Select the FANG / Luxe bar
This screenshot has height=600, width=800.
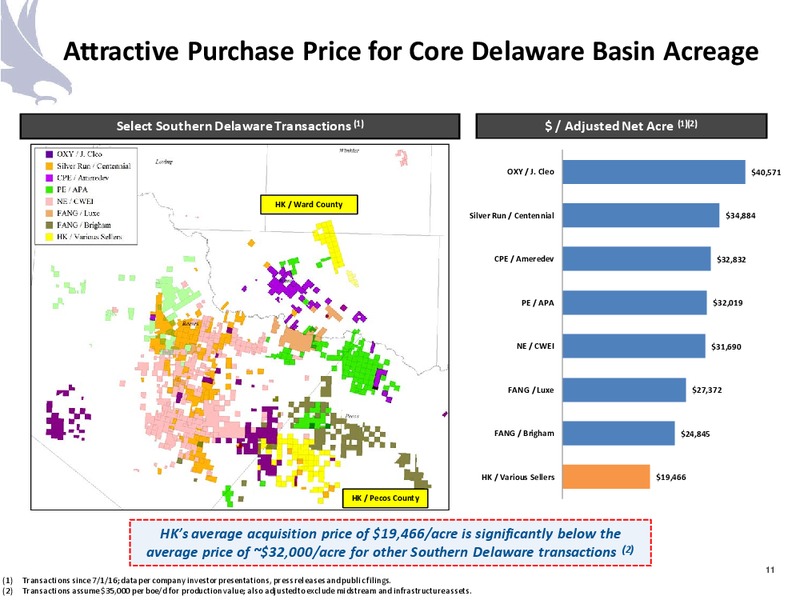click(624, 390)
